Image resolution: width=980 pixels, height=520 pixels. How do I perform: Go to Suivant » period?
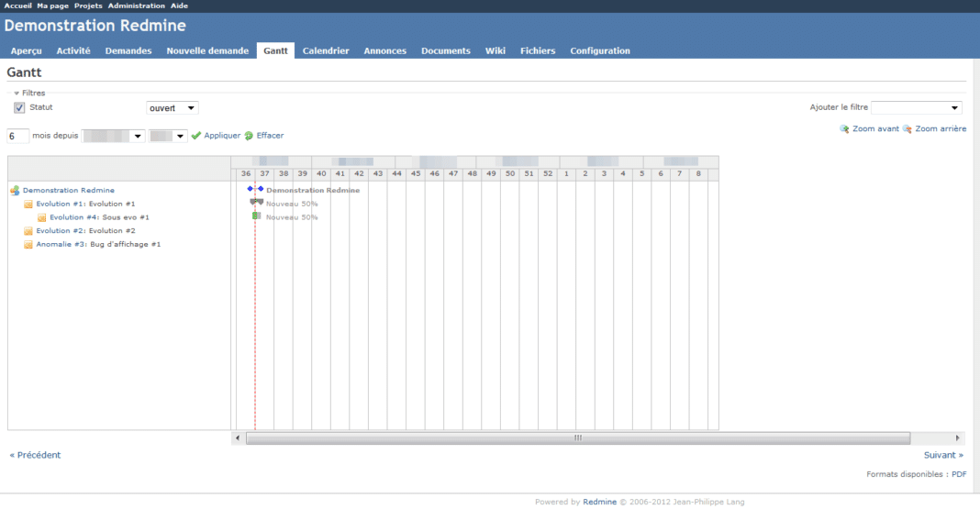(943, 455)
